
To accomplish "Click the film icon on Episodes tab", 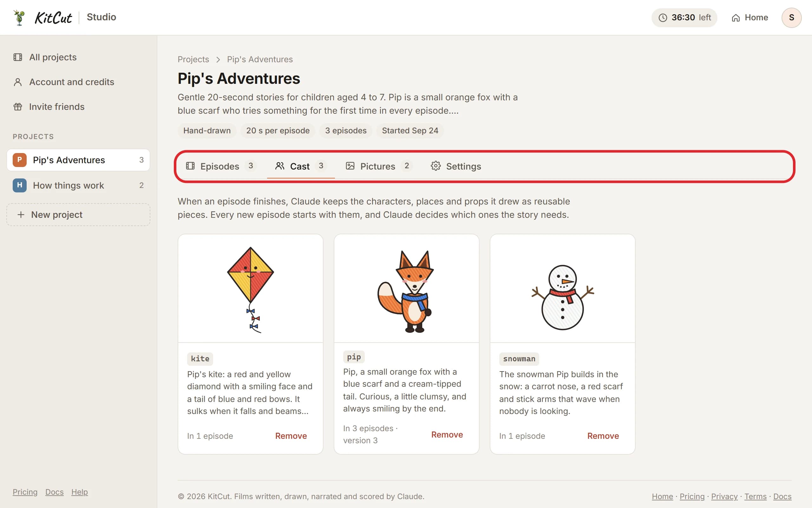I will [190, 166].
